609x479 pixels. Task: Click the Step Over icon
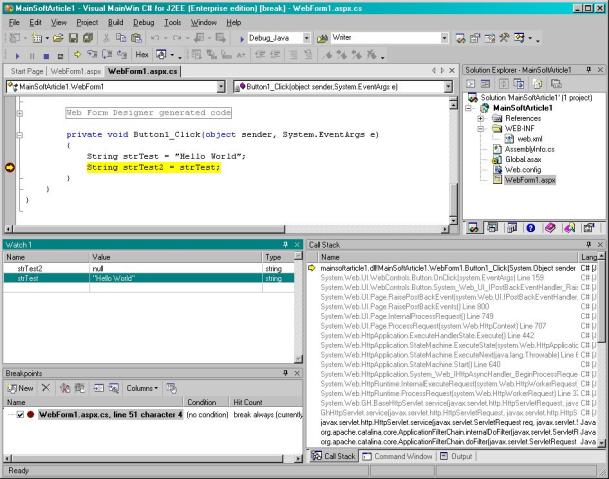[x=107, y=55]
